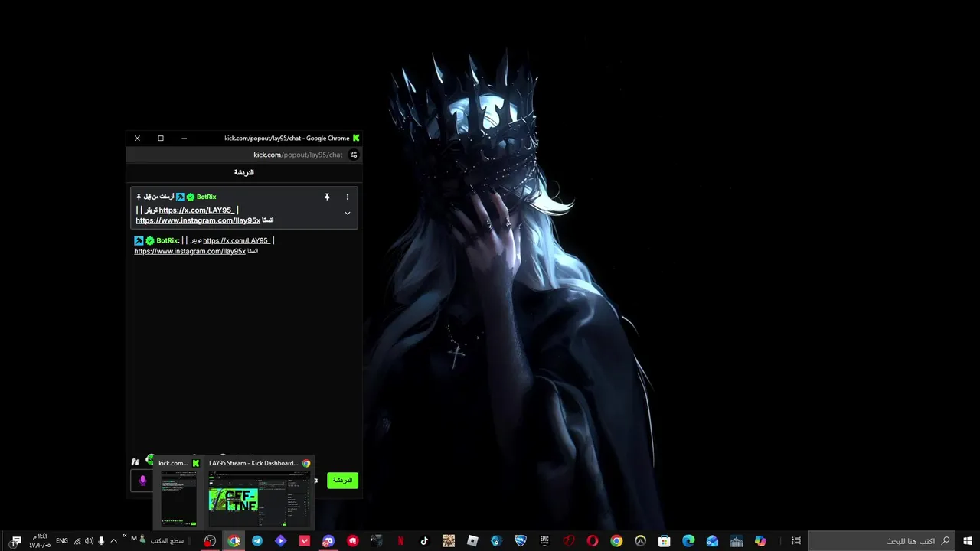The width and height of the screenshot is (980, 551).
Task: Switch ENG input language indicator
Action: pyautogui.click(x=62, y=540)
